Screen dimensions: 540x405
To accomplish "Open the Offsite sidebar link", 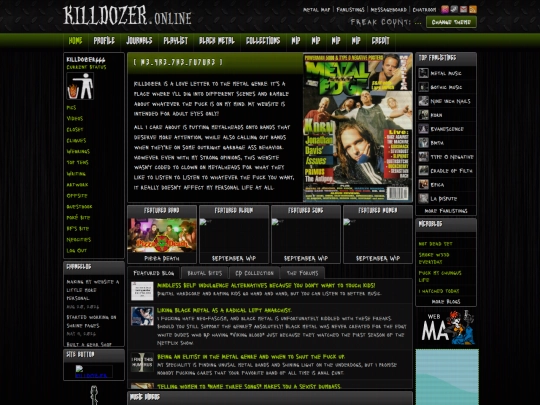I will [x=77, y=196].
